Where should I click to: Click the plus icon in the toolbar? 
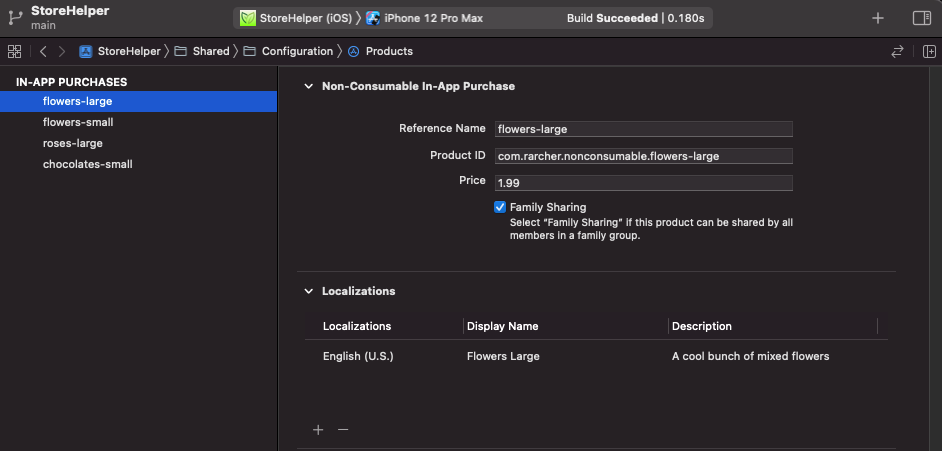pyautogui.click(x=878, y=18)
